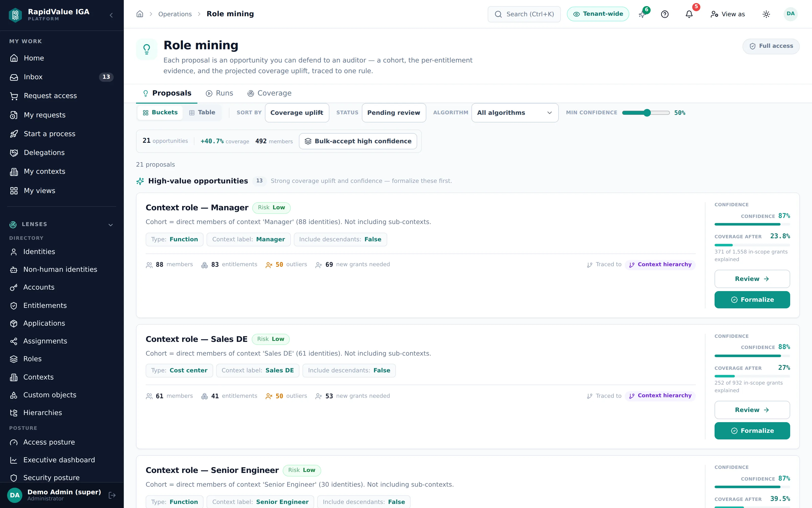Open Non-human identities

pyautogui.click(x=62, y=269)
